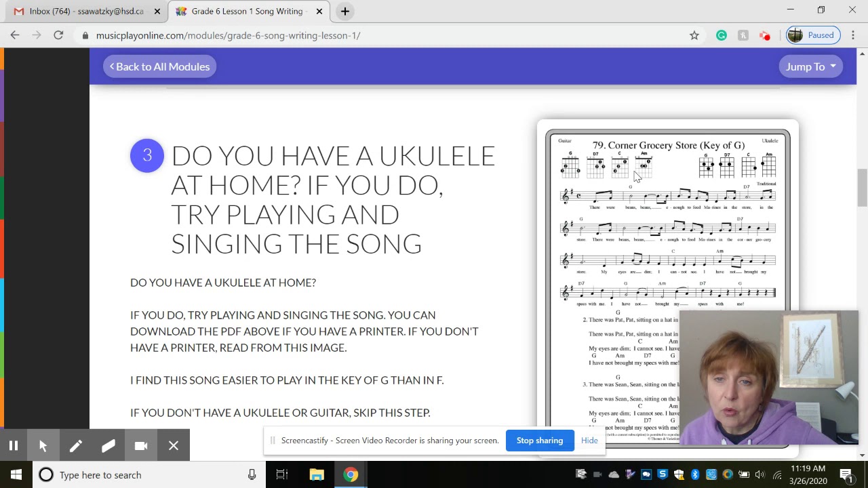Open the Jump To dropdown
868x488 pixels.
coord(810,66)
